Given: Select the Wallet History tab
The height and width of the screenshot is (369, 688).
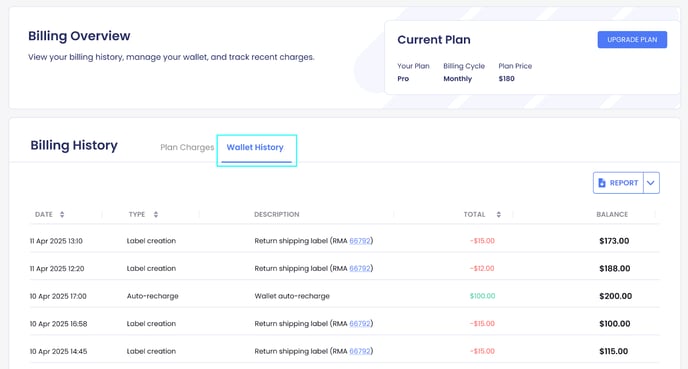Looking at the screenshot, I should pyautogui.click(x=255, y=147).
